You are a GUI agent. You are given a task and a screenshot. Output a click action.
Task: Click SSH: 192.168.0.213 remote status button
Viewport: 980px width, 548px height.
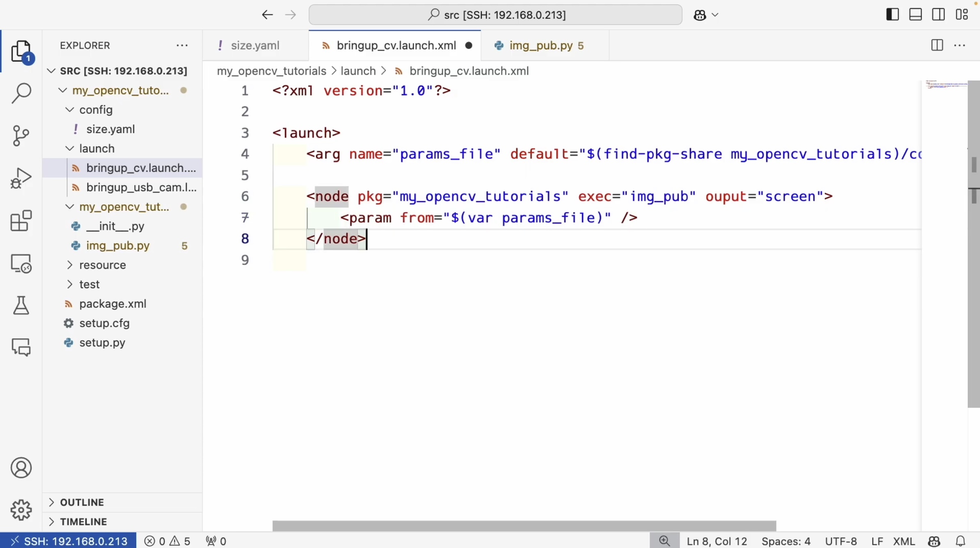[69, 541]
